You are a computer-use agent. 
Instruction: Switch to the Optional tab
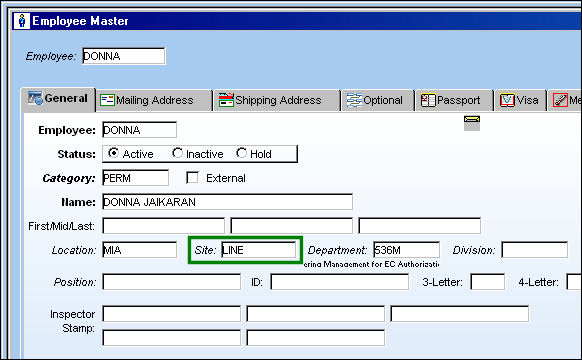click(378, 100)
